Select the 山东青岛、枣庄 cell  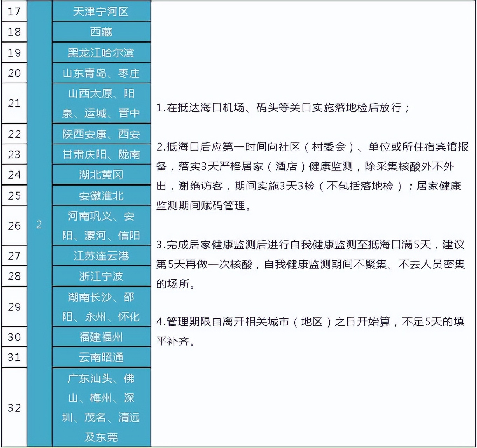click(x=101, y=73)
